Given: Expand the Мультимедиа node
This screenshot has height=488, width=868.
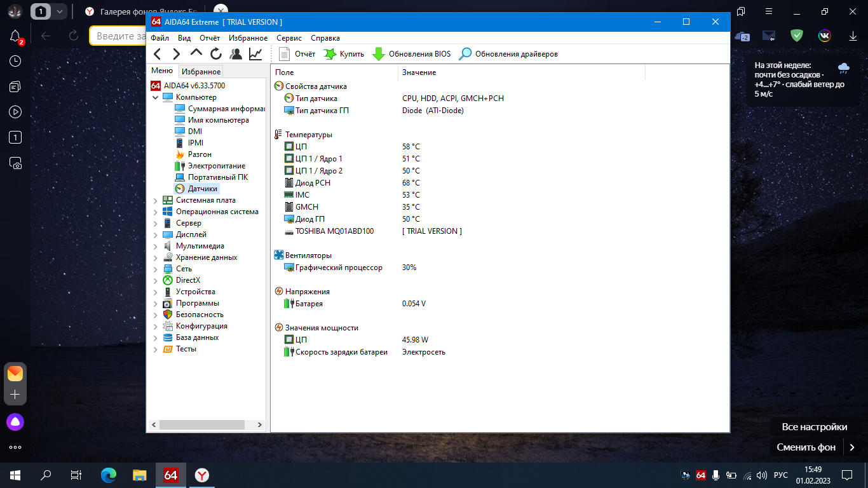Looking at the screenshot, I should click(x=156, y=246).
